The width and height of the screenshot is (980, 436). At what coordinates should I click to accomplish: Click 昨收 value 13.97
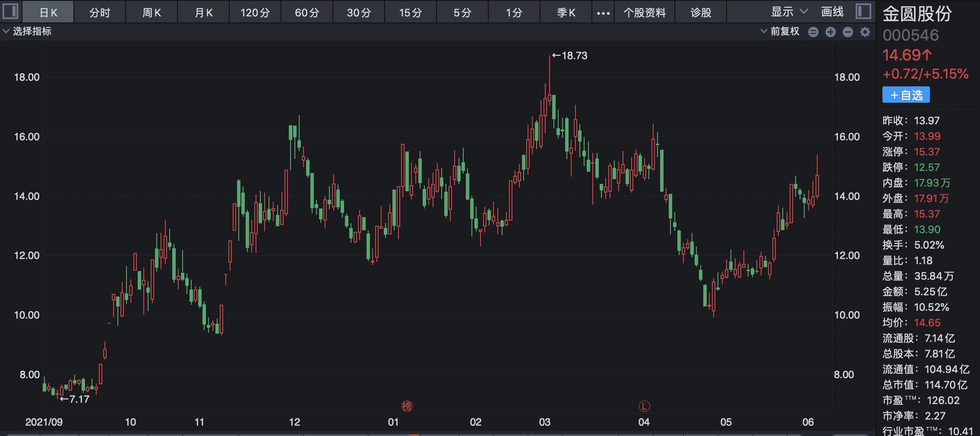[927, 120]
